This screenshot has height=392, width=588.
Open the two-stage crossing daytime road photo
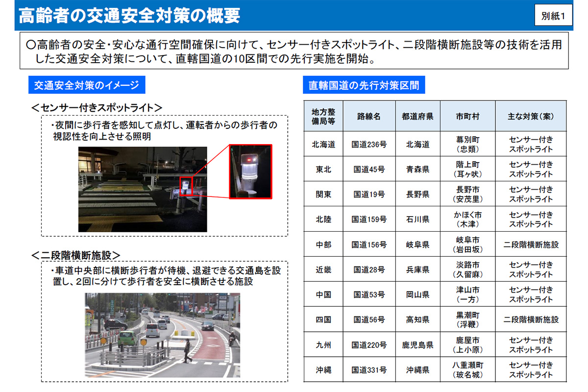(162, 335)
